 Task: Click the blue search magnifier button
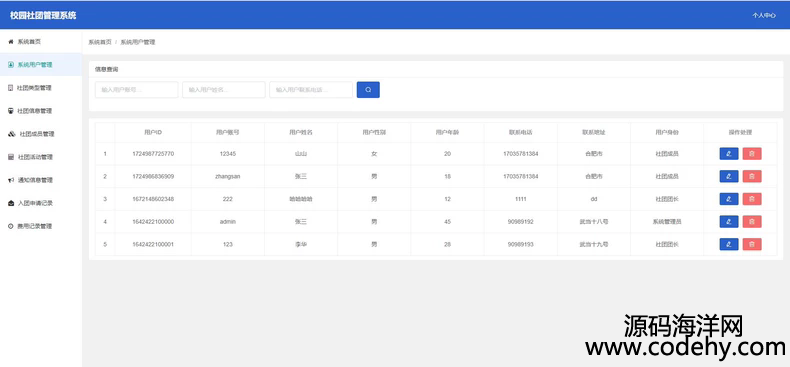pos(368,90)
